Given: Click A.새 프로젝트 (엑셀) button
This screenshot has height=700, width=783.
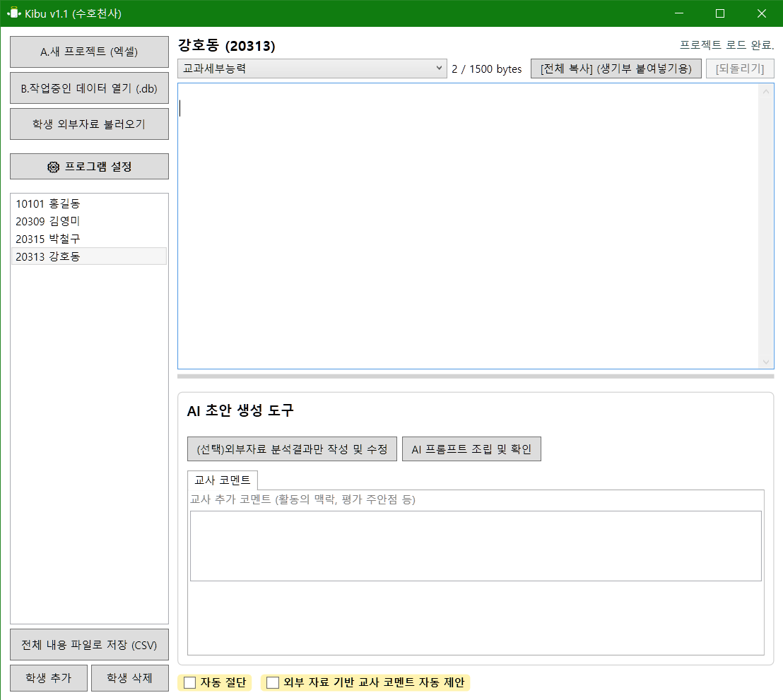Looking at the screenshot, I should tap(89, 52).
